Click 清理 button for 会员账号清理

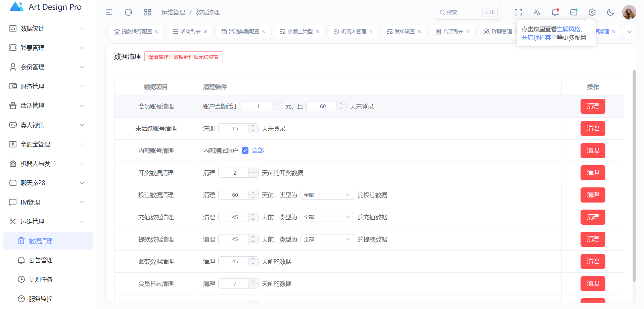(x=593, y=106)
